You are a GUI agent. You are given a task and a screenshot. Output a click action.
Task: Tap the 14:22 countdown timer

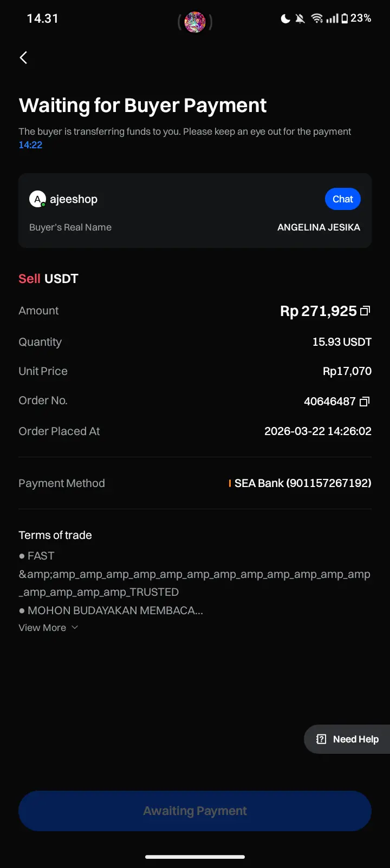[30, 144]
